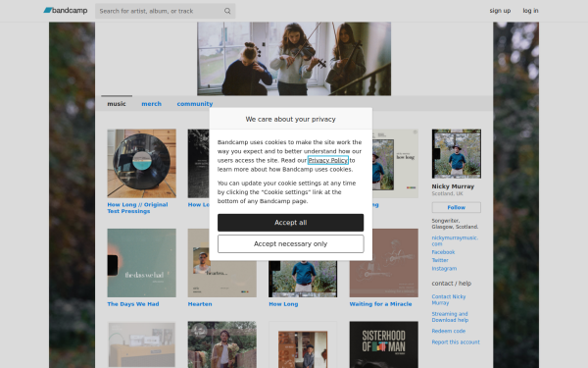Click the Nicky Murray artist name

[453, 186]
